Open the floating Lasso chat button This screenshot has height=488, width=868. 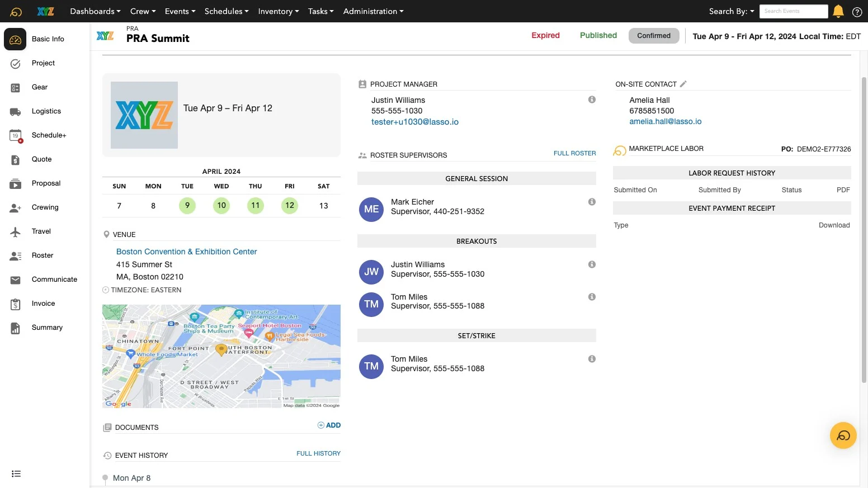click(843, 435)
